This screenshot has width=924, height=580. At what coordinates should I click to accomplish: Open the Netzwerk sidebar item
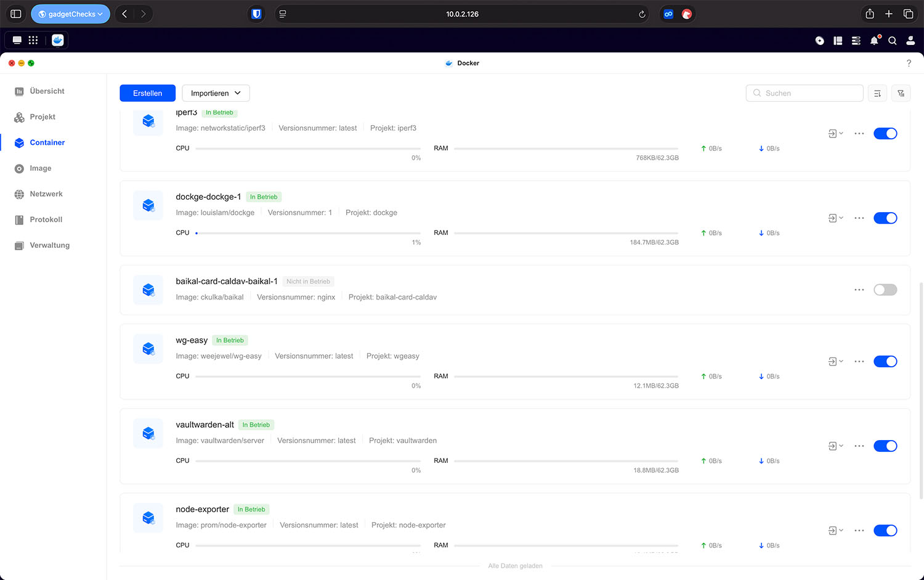click(x=46, y=194)
